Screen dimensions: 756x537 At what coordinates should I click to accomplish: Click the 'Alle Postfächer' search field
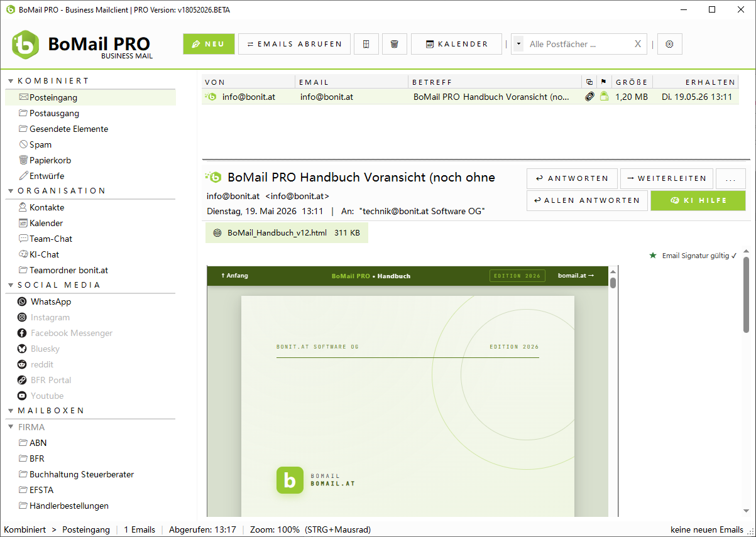577,44
